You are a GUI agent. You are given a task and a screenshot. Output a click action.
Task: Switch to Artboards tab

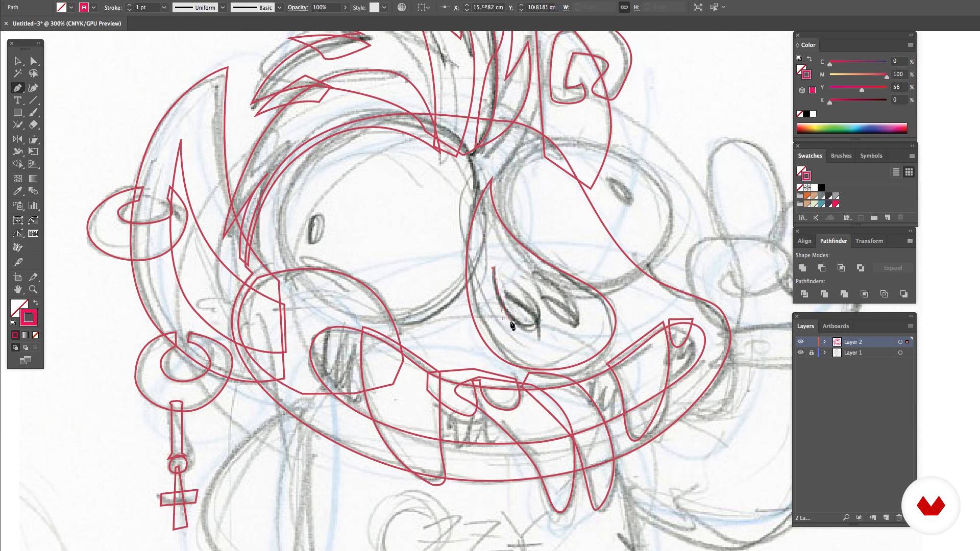click(836, 326)
